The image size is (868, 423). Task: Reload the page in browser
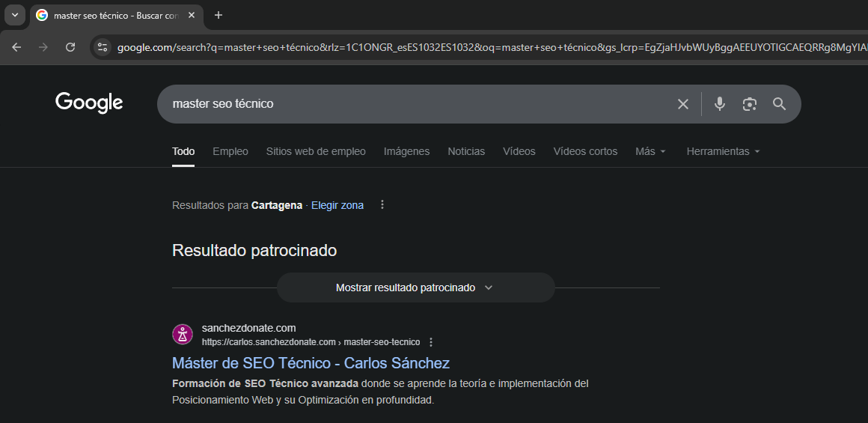(70, 47)
